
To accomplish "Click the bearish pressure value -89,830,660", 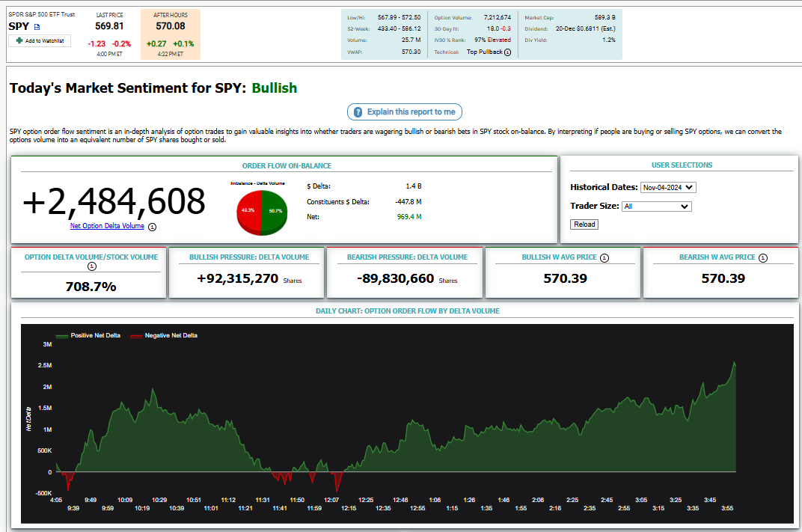I will coord(396,278).
